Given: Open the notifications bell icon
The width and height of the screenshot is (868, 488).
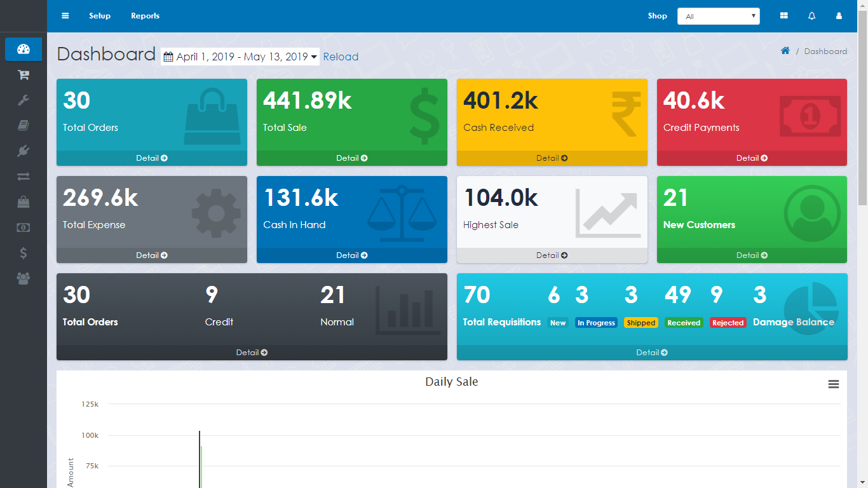Looking at the screenshot, I should 811,16.
